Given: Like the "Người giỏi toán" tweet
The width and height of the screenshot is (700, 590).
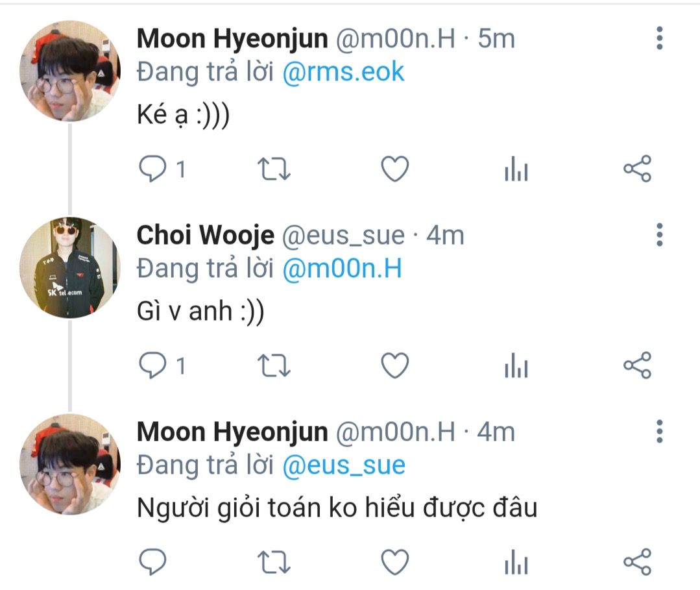Looking at the screenshot, I should coord(394,562).
